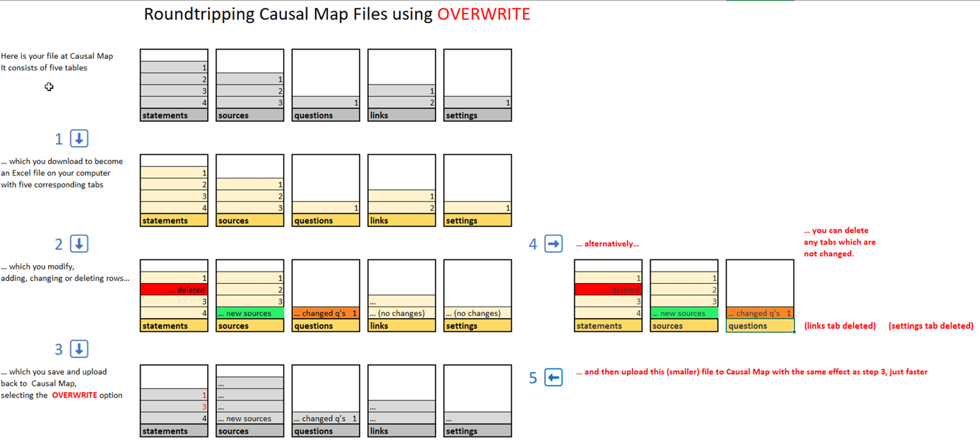Select the text "back to Causal Map,"

(x=37, y=383)
